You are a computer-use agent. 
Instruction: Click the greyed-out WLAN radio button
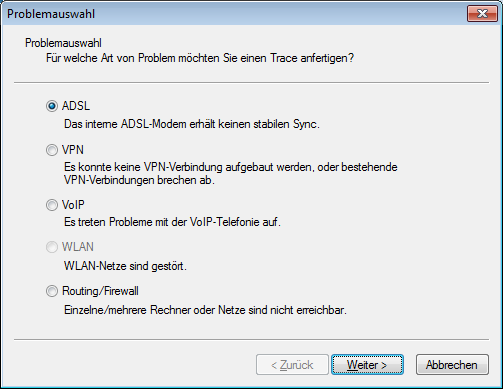52,247
